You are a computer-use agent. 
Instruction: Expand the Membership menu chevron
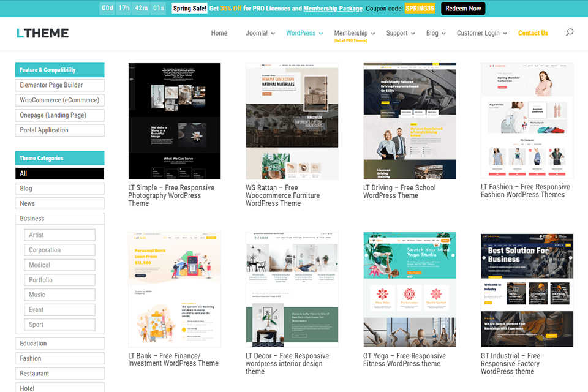[373, 34]
